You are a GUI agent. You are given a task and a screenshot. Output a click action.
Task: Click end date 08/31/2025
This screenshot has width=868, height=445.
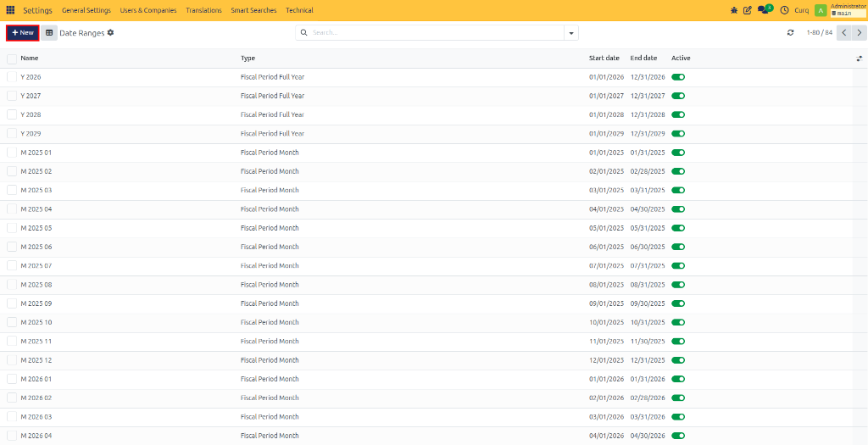648,285
